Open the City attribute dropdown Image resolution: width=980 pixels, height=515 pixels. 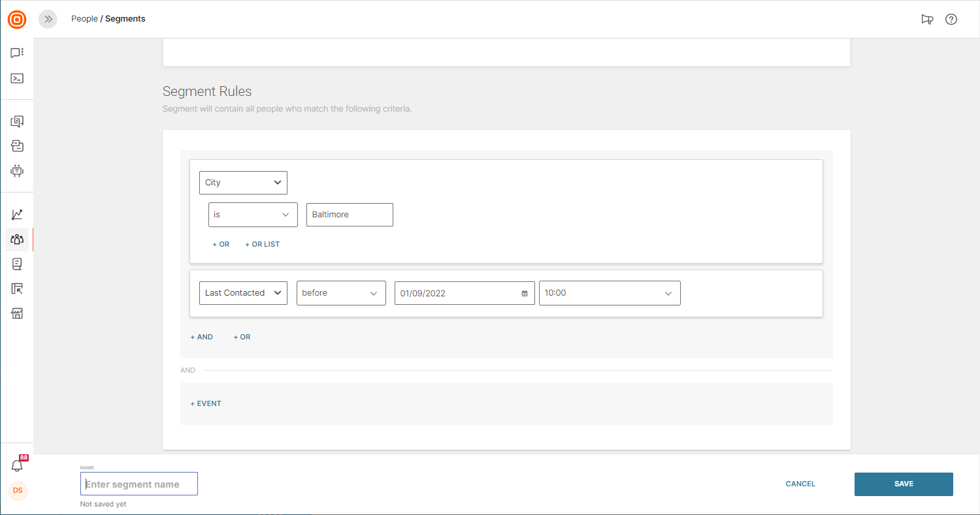[x=243, y=183]
